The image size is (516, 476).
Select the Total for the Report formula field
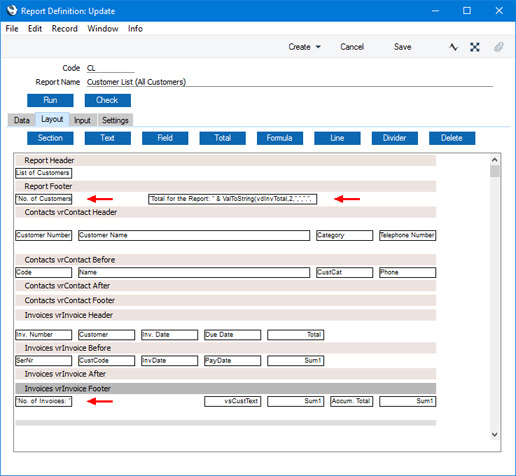233,199
